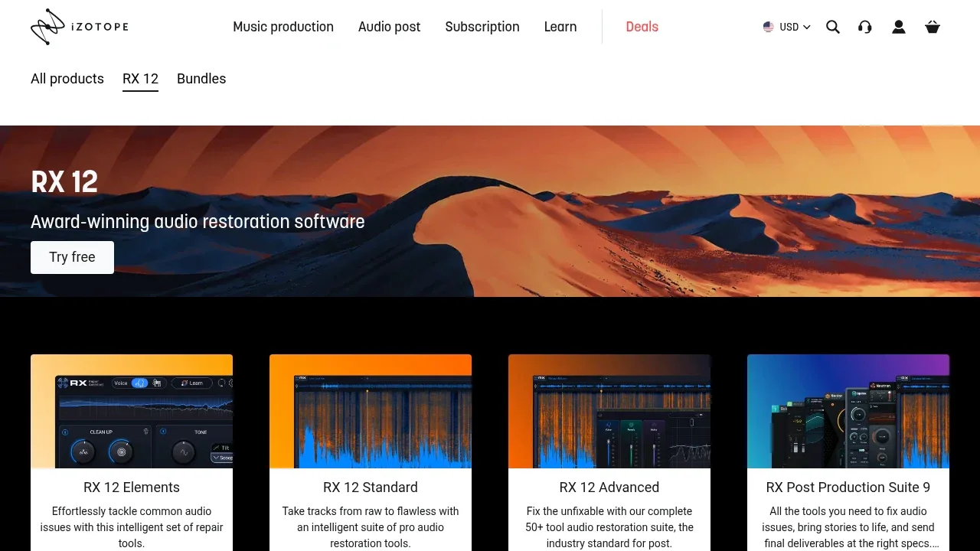This screenshot has height=551, width=980.
Task: Open the search magnifier icon
Action: [x=833, y=27]
